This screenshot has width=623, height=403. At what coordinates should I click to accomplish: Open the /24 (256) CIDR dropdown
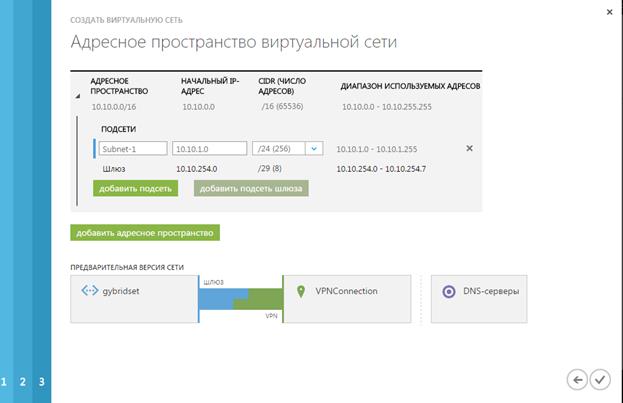click(x=314, y=149)
